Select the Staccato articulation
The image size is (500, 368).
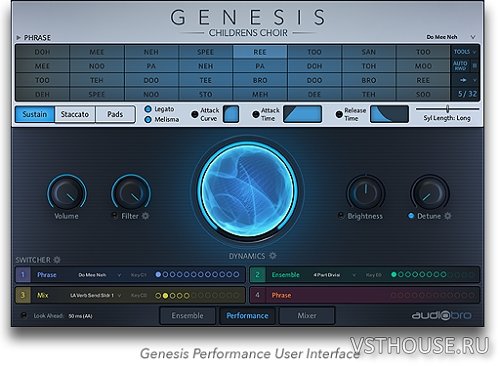tap(75, 114)
